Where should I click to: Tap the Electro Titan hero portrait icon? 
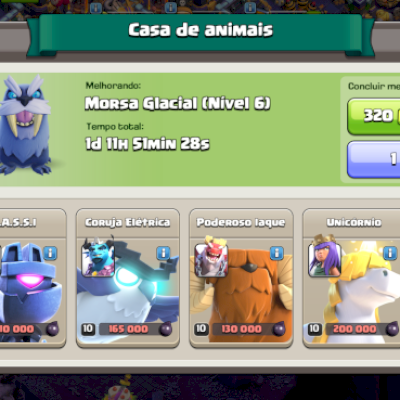(x=98, y=257)
